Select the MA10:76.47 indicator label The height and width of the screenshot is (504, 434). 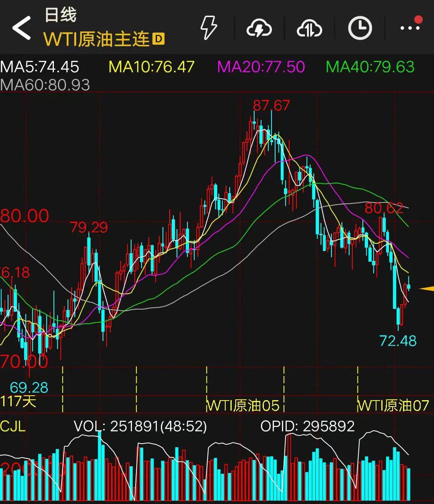tap(152, 67)
